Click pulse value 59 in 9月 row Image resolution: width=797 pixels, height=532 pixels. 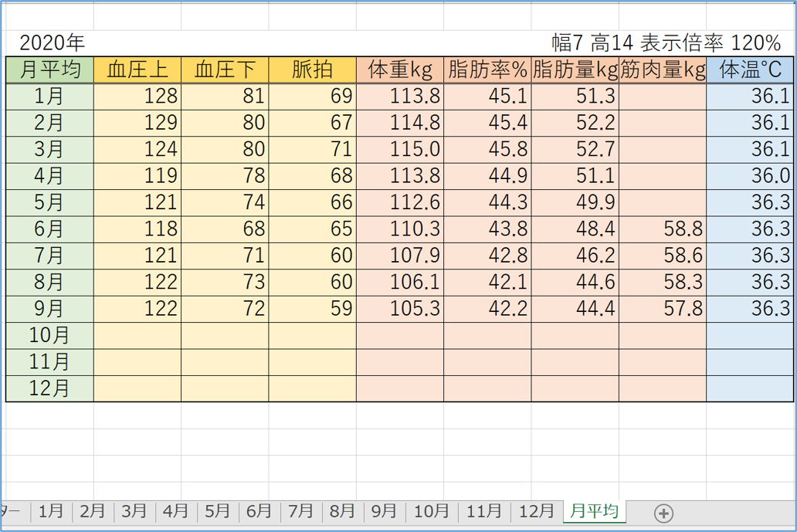point(312,308)
